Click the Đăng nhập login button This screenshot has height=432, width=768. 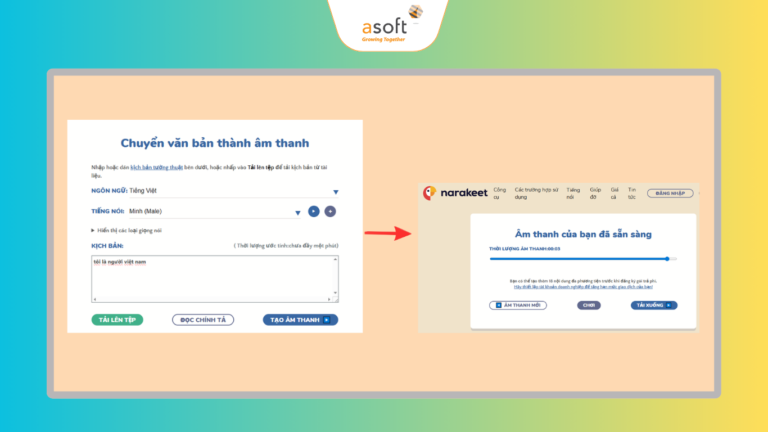coord(669,193)
